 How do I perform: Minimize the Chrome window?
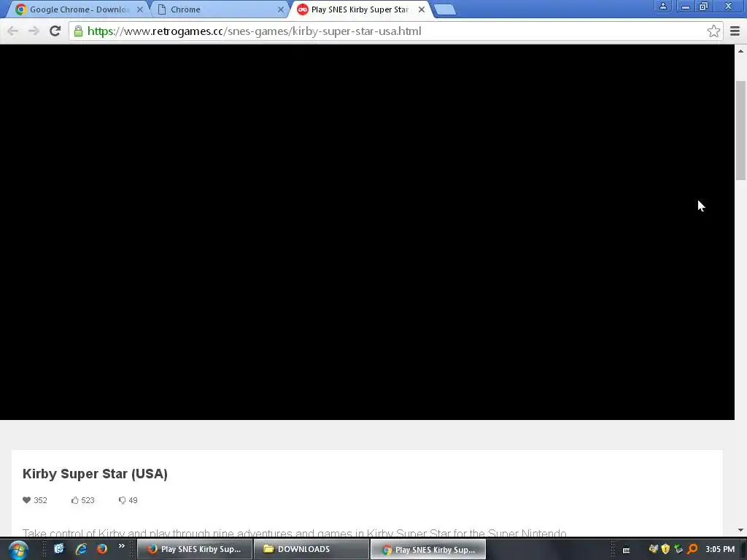(x=686, y=6)
